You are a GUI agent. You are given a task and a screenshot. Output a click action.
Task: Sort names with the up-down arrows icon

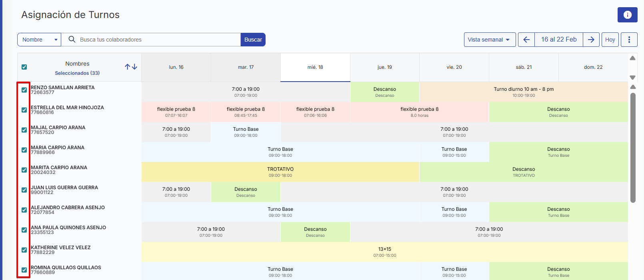131,67
